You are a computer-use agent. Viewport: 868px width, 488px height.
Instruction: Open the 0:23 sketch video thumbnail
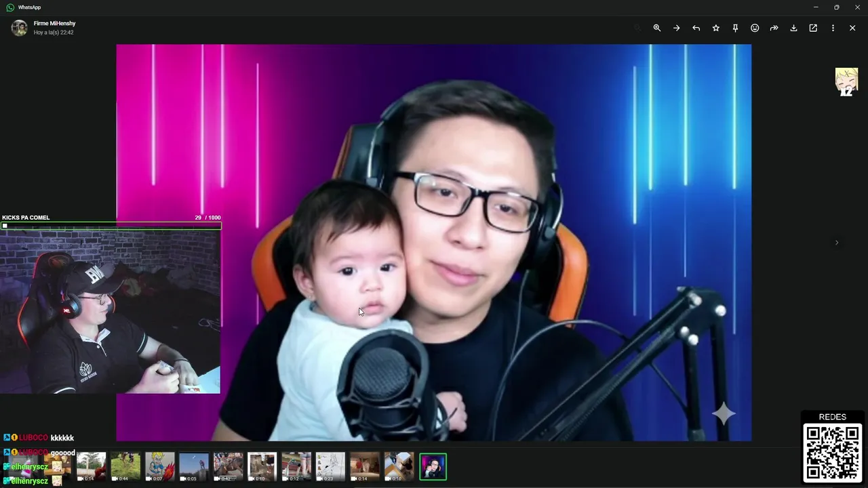330,466
